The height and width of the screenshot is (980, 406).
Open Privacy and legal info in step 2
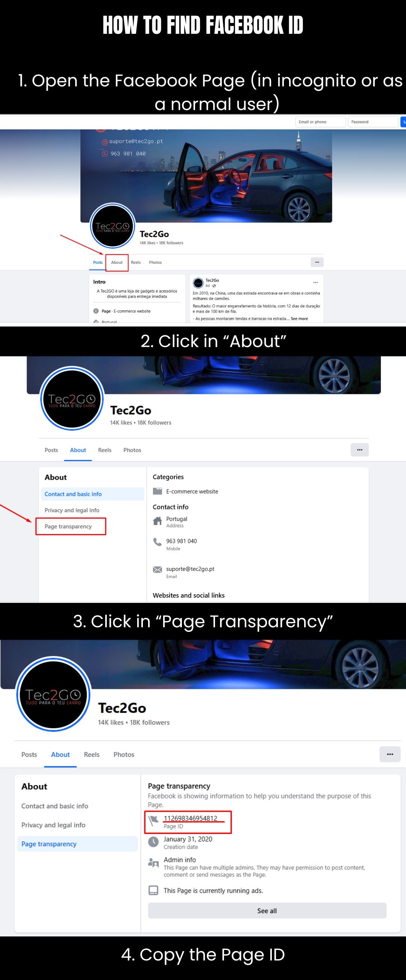72,510
